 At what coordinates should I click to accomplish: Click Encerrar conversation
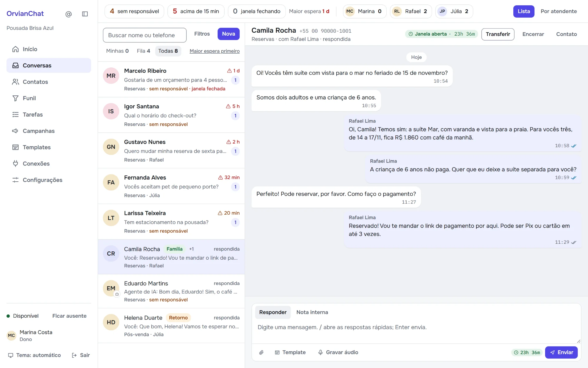pyautogui.click(x=533, y=34)
